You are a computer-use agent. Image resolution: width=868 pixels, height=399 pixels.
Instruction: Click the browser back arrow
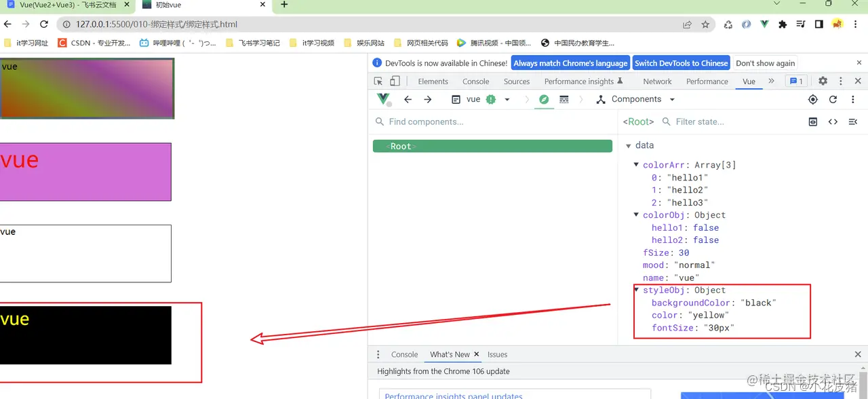(x=7, y=24)
